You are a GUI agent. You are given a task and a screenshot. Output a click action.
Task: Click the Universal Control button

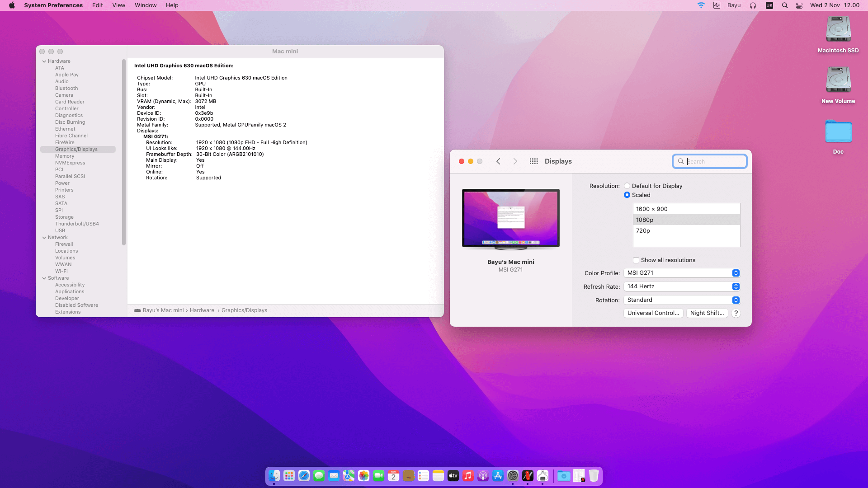653,313
